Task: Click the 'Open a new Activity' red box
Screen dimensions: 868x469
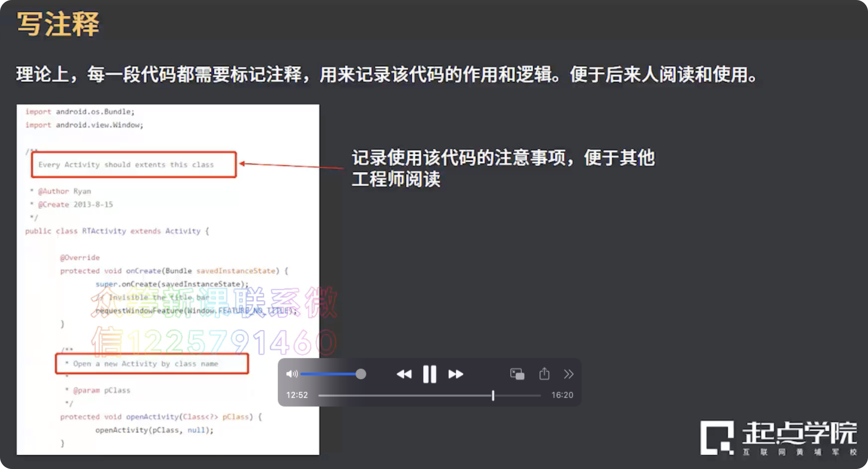Action: click(152, 364)
